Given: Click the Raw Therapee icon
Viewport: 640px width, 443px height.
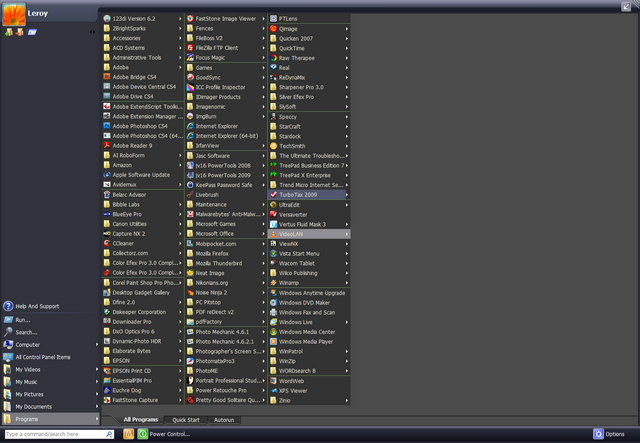Looking at the screenshot, I should 273,58.
